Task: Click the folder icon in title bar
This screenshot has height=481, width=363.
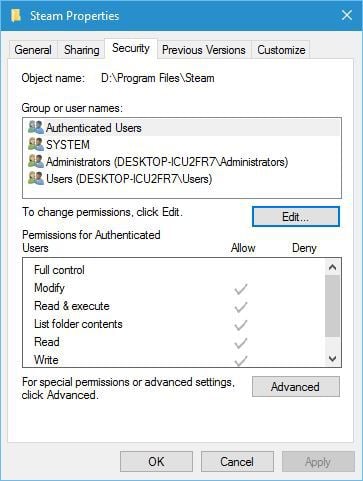Action: pyautogui.click(x=15, y=15)
